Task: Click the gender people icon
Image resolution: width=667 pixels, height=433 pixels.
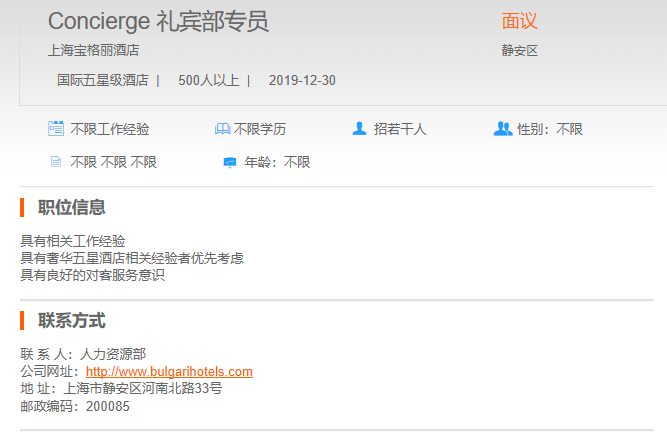Action: coord(503,129)
